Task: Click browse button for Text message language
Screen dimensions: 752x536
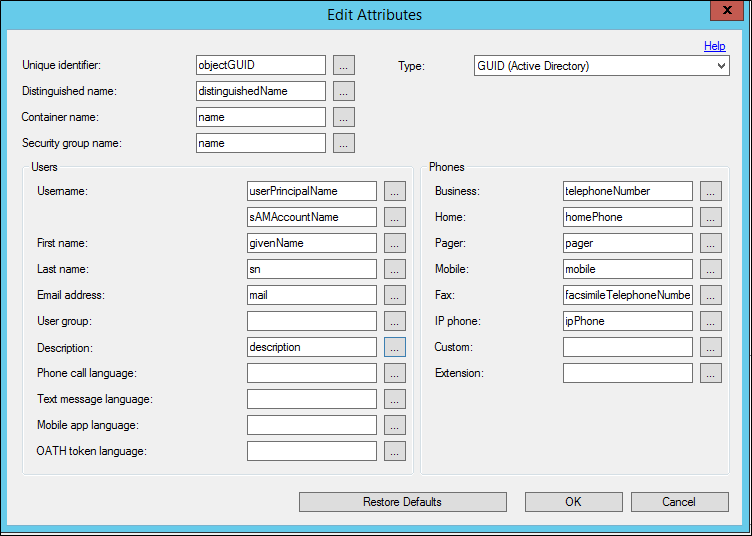Action: (x=395, y=399)
